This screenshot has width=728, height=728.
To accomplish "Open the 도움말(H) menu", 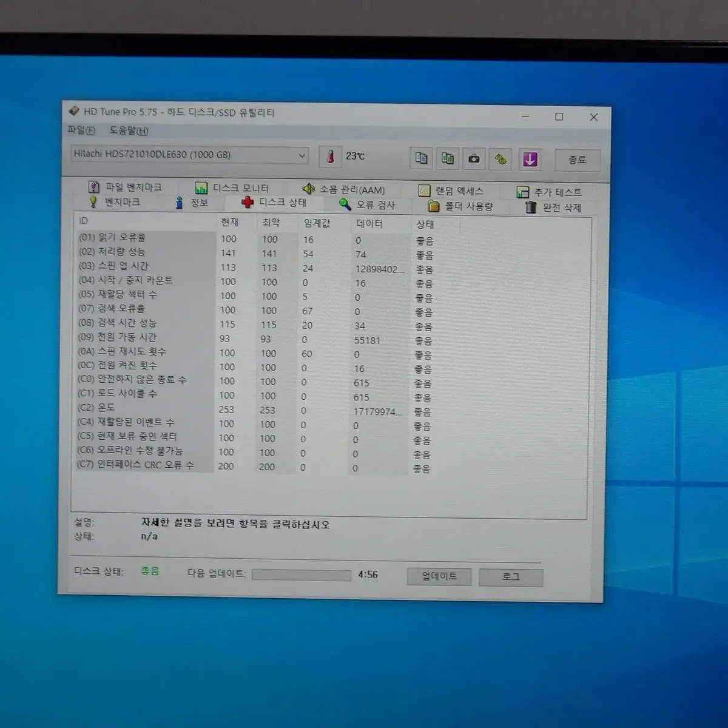I will click(129, 130).
